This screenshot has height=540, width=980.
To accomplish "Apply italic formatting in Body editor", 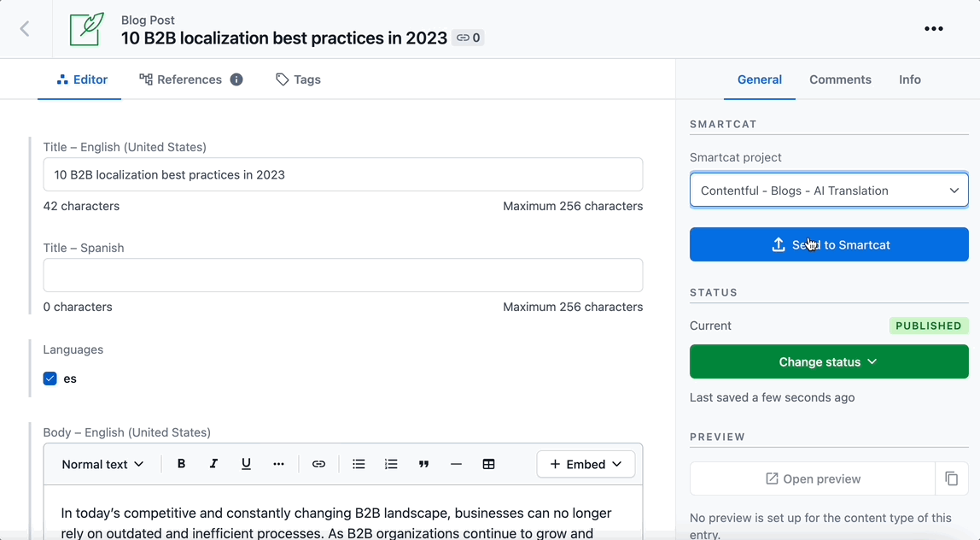I will (x=213, y=464).
